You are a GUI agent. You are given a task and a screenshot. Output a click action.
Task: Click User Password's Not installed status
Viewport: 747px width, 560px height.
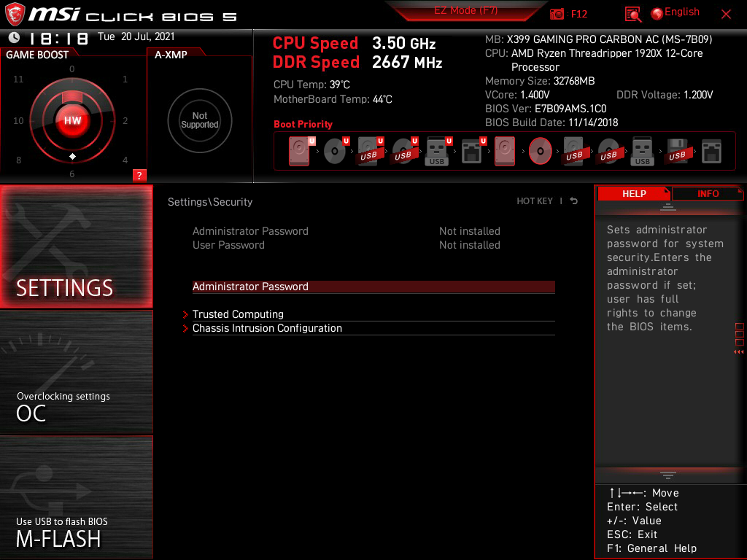470,245
